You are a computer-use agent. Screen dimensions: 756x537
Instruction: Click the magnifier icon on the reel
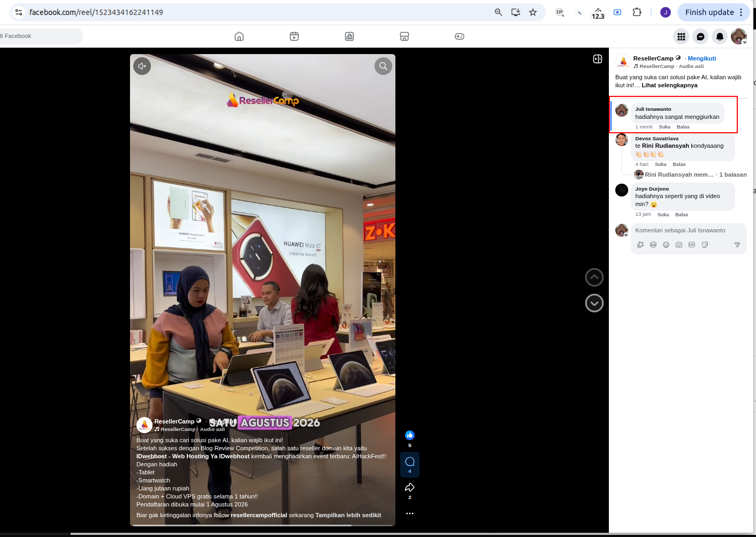point(383,66)
